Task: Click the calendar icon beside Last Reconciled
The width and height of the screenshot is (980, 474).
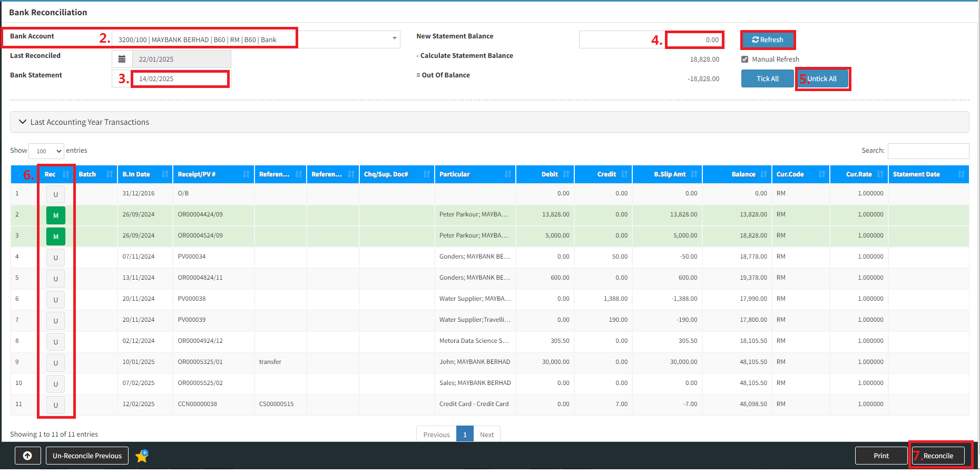Action: coord(122,59)
